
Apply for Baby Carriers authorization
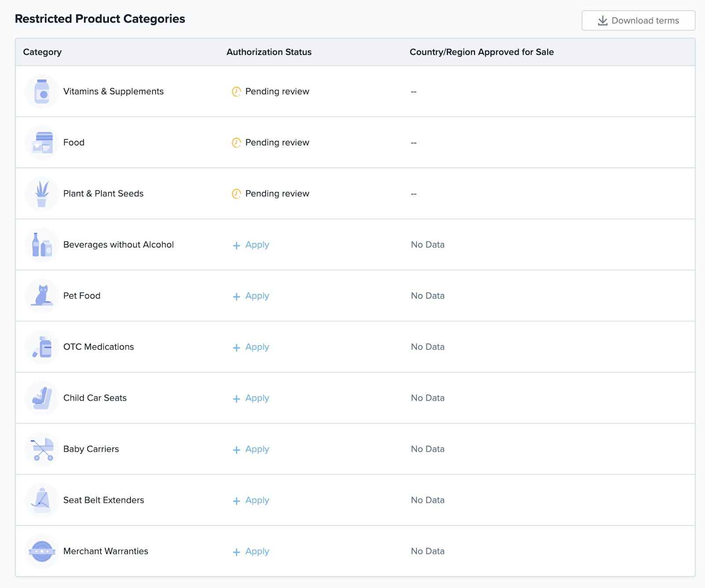[251, 450]
